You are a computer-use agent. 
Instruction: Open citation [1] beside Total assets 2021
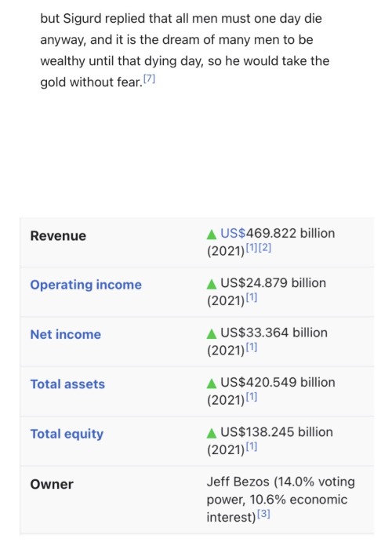[x=252, y=397]
